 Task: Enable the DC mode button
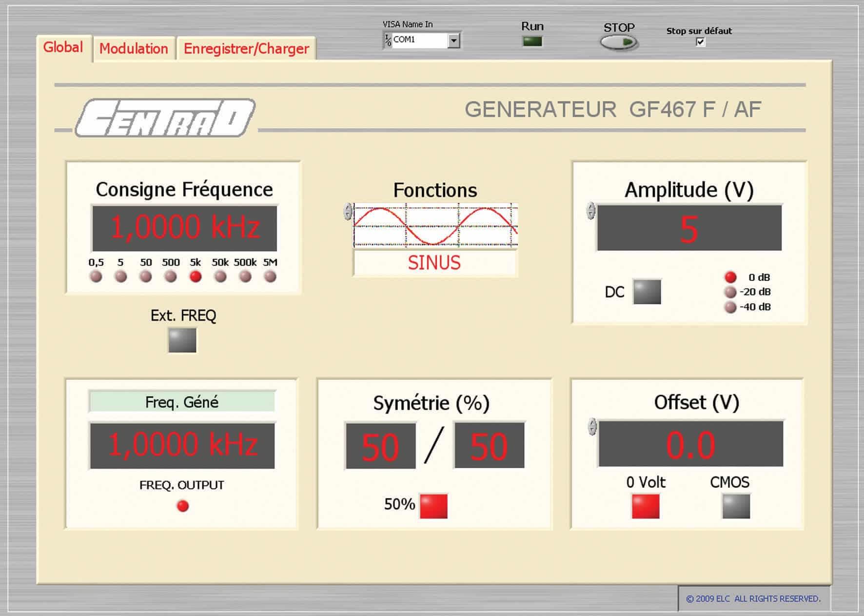(x=647, y=292)
